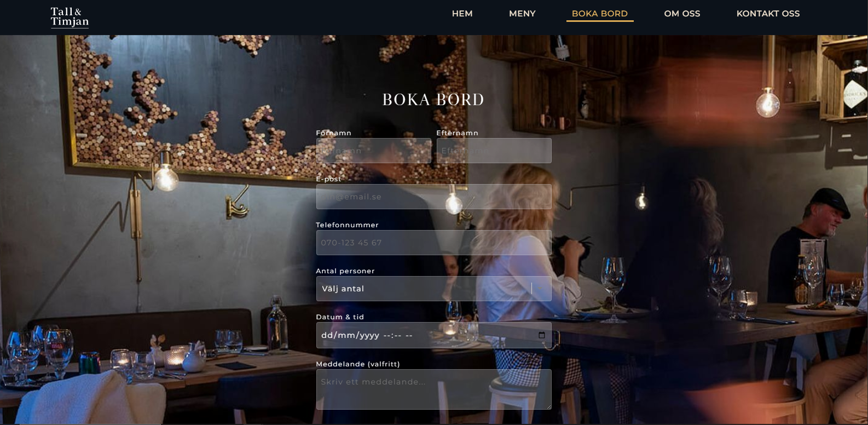Click the Antal personer label
Image resolution: width=868 pixels, height=425 pixels.
click(x=345, y=271)
